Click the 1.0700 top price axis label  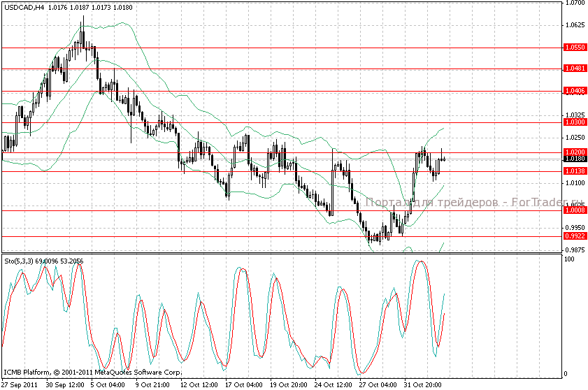point(575,3)
